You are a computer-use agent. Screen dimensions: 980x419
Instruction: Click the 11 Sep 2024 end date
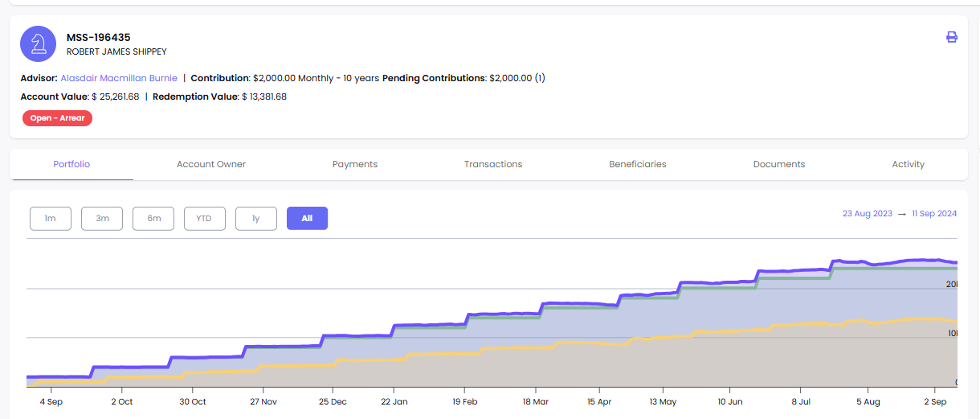coord(934,214)
